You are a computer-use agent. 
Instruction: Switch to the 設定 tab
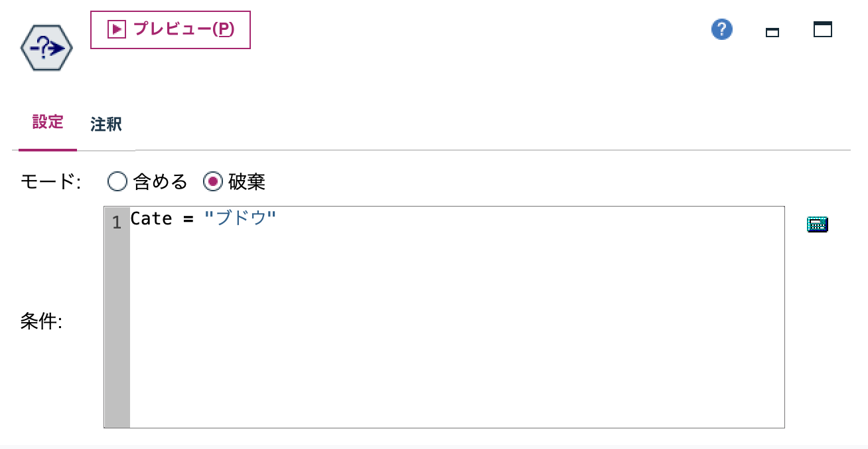coord(47,123)
